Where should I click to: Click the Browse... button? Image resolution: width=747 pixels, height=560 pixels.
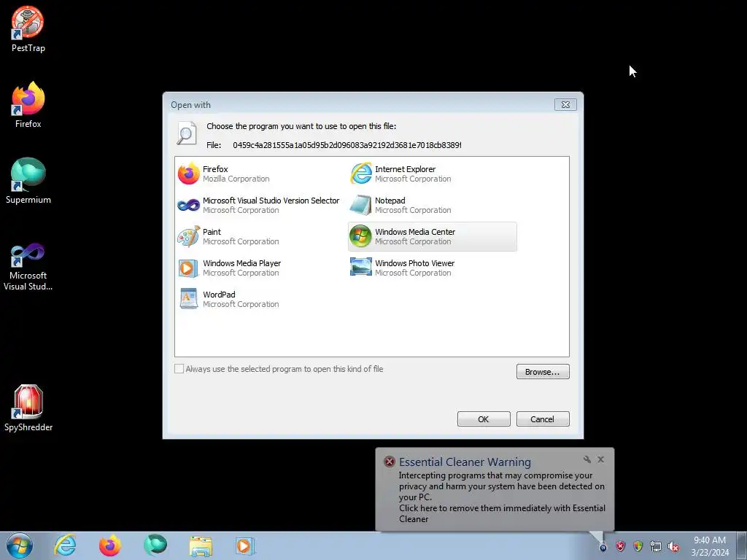543,371
